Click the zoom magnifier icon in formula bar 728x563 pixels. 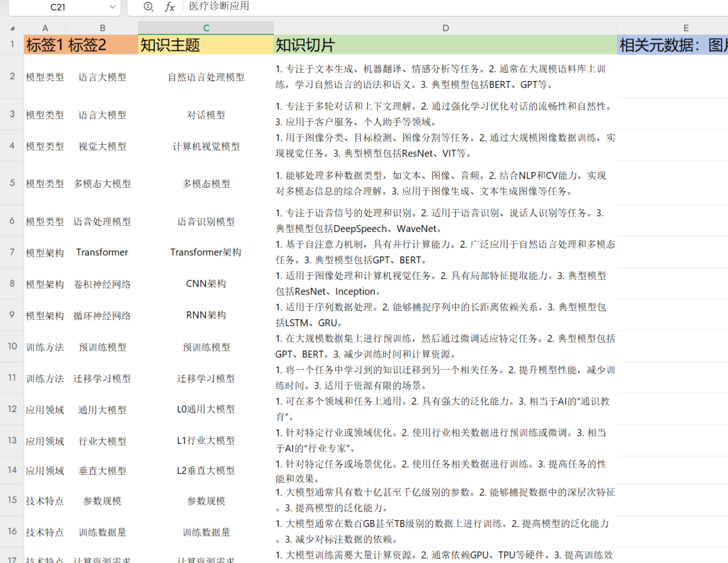coord(148,6)
